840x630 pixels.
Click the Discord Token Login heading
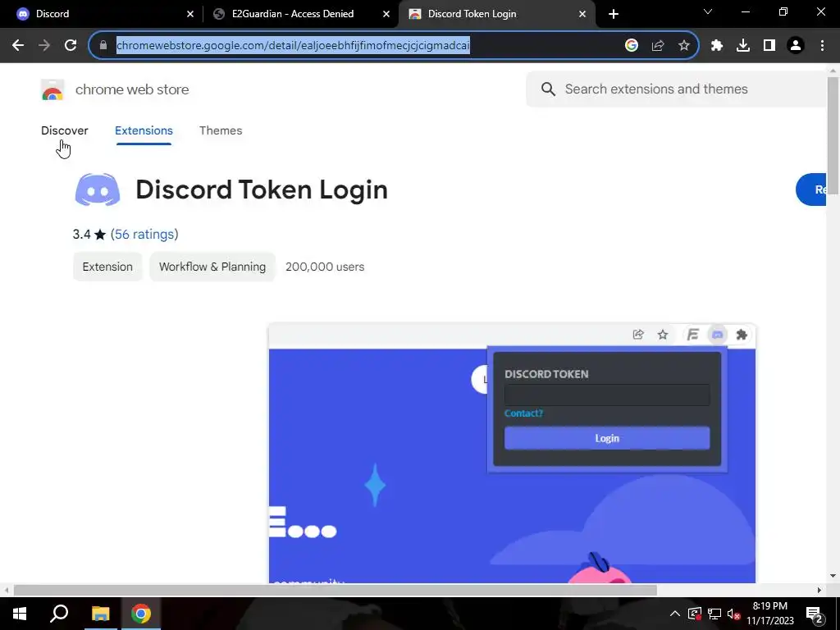(x=262, y=189)
